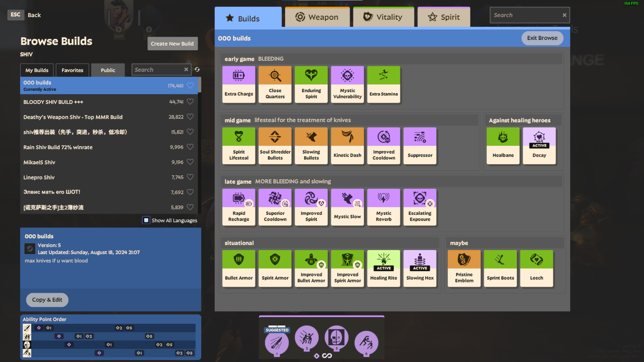Favorite the Rain Shiv Build heart

pos(190,147)
